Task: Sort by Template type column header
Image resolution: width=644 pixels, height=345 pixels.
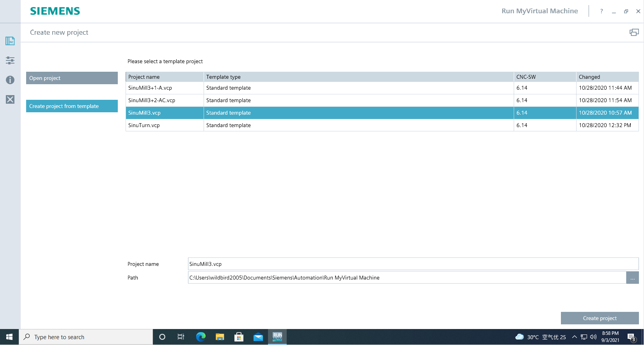Action: click(358, 77)
